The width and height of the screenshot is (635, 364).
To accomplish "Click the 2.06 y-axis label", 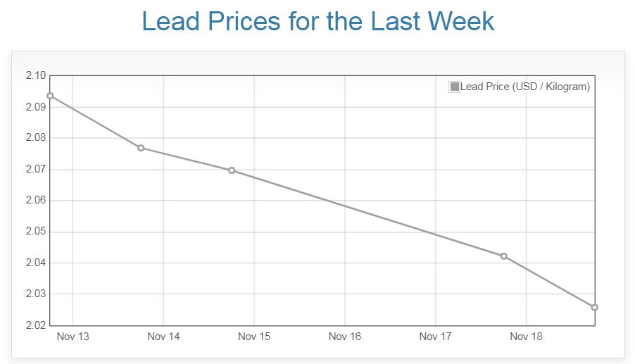I will click(x=35, y=201).
